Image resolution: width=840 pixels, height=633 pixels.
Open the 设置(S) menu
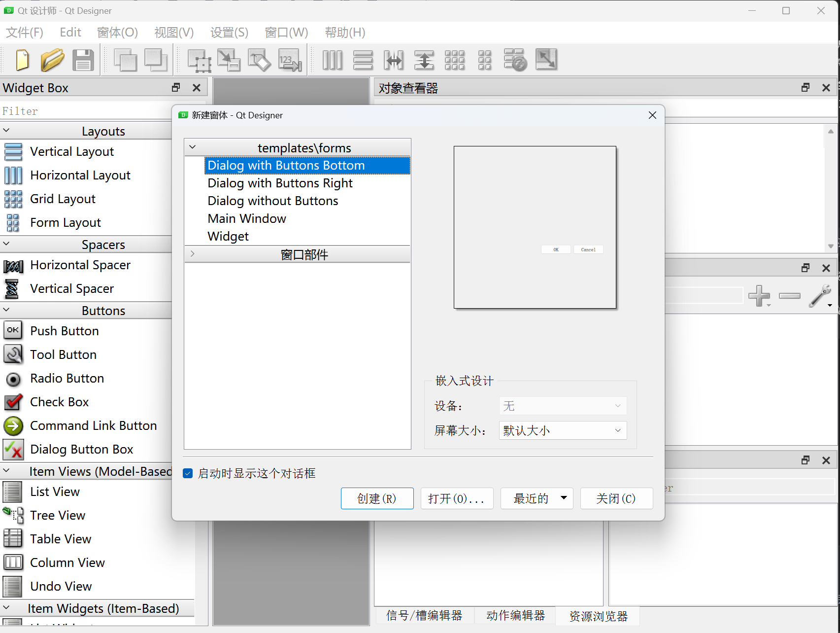pos(230,33)
